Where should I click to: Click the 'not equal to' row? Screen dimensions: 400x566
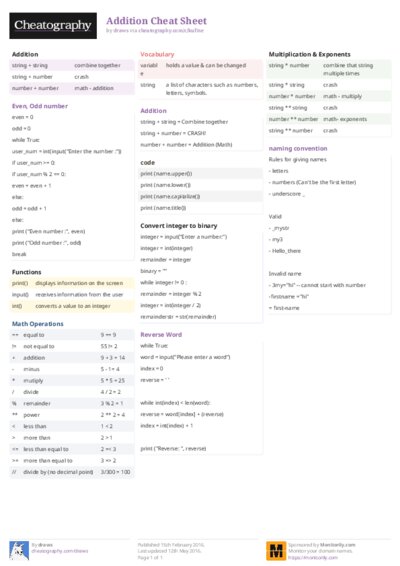71,346
